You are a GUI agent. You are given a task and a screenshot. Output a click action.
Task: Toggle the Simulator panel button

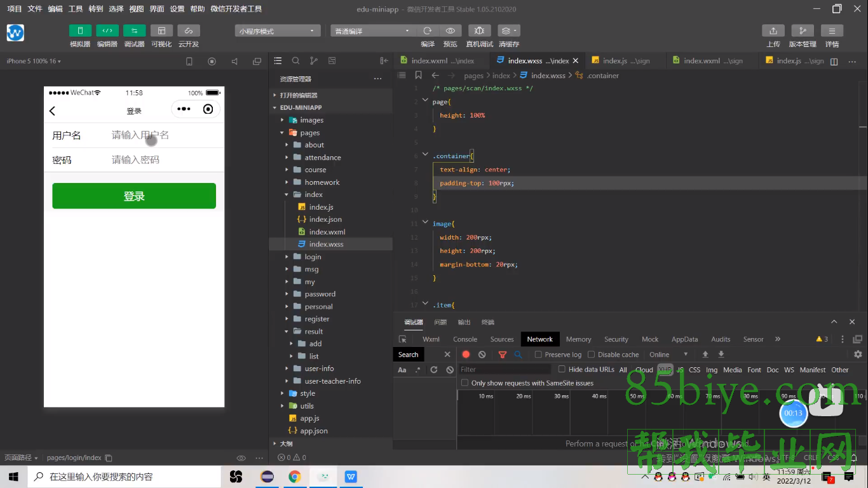pyautogui.click(x=80, y=30)
